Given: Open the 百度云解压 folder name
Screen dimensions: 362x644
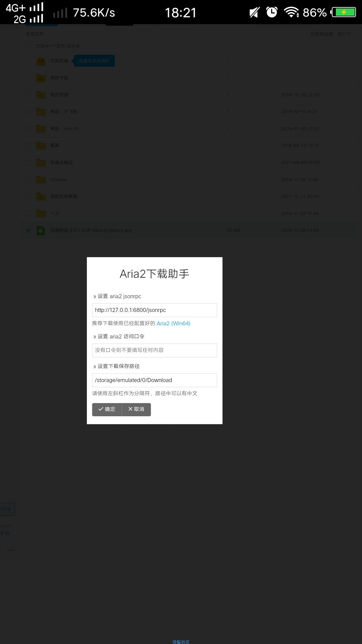Looking at the screenshot, I should point(62,162).
